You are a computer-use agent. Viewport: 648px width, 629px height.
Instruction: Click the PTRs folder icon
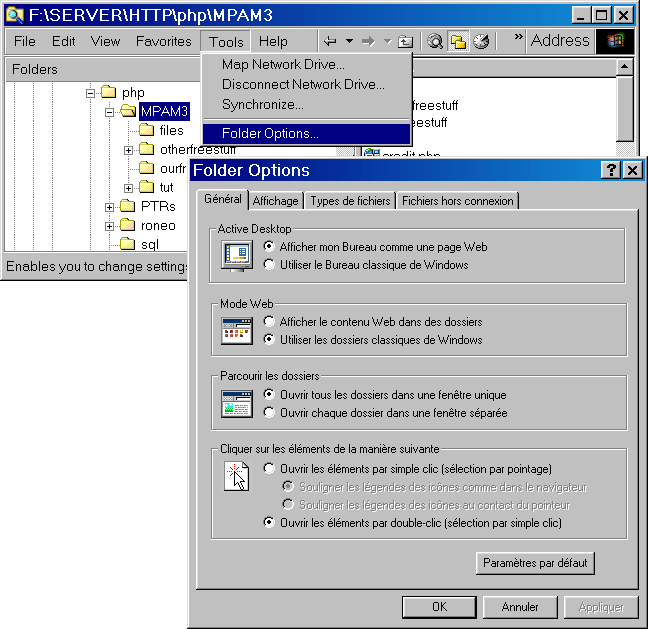click(127, 206)
